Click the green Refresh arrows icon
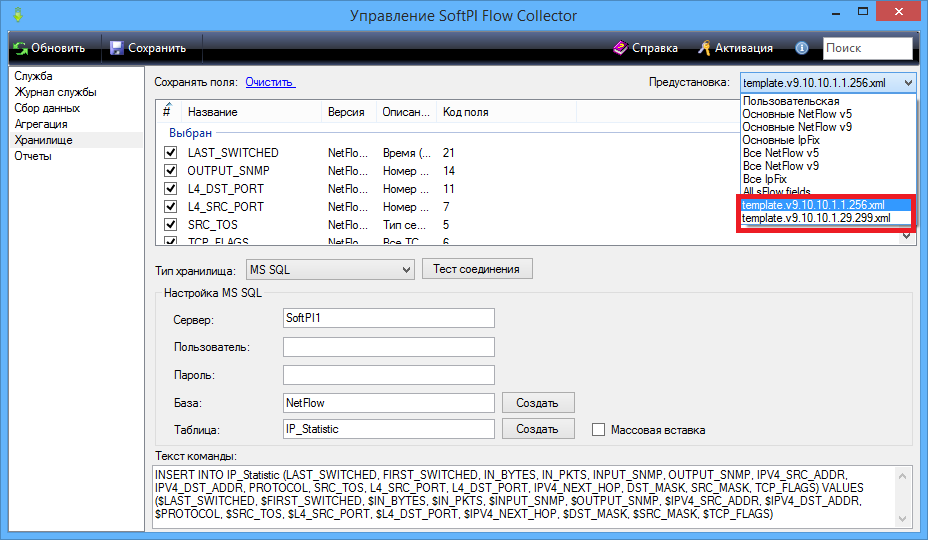 point(20,48)
